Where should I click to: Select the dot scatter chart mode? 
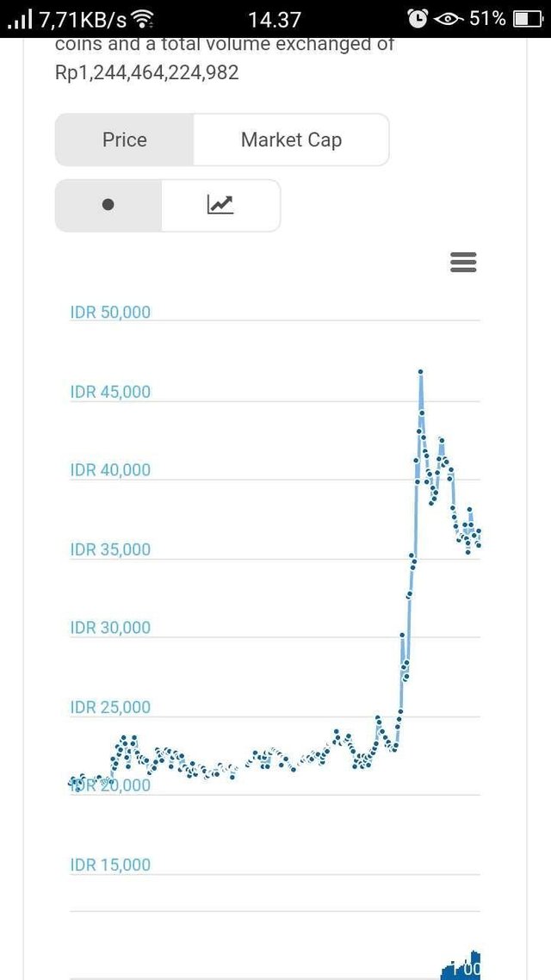[108, 205]
